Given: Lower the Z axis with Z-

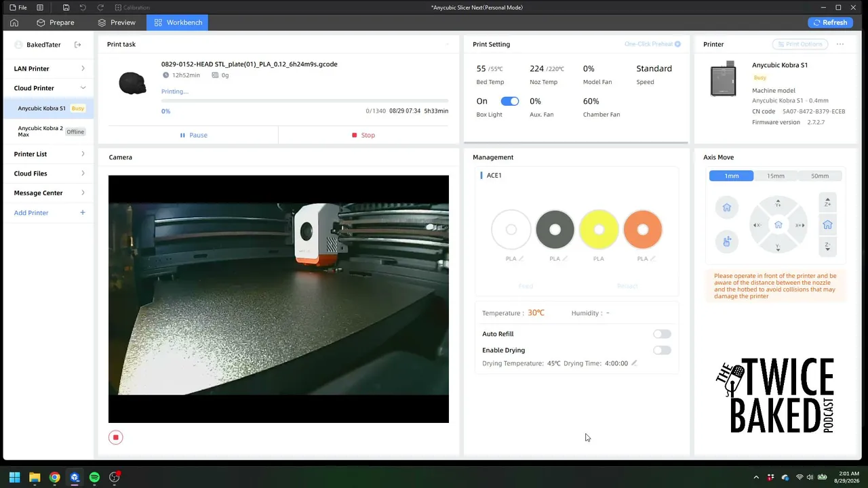Looking at the screenshot, I should (x=827, y=247).
